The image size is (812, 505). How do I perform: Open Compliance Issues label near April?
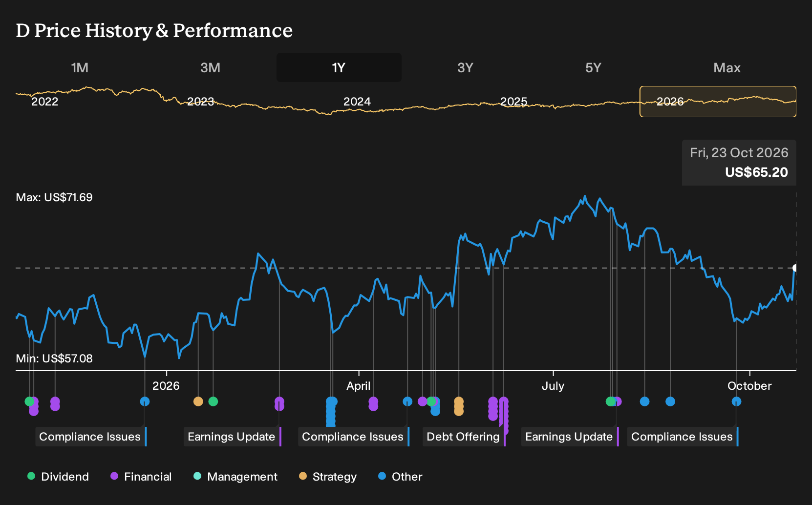pos(353,437)
